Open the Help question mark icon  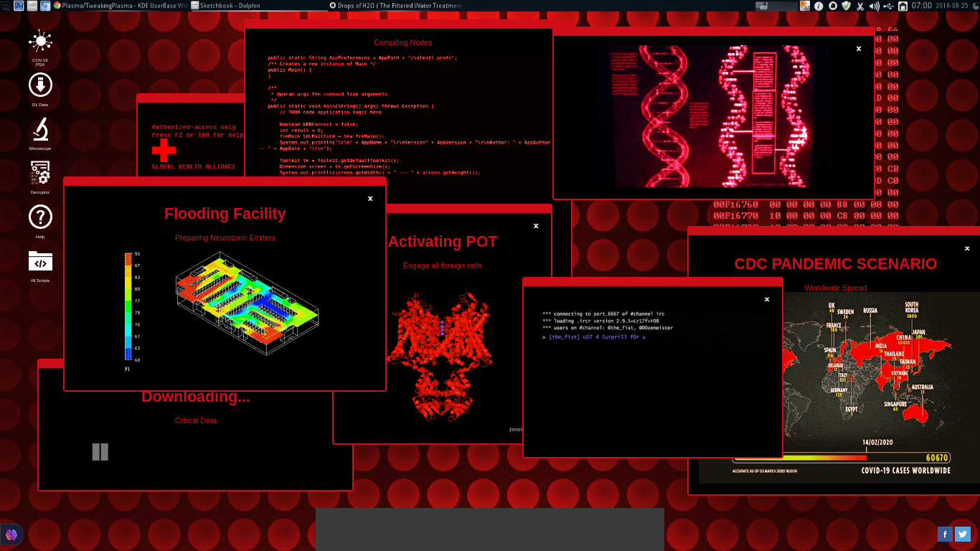[40, 217]
